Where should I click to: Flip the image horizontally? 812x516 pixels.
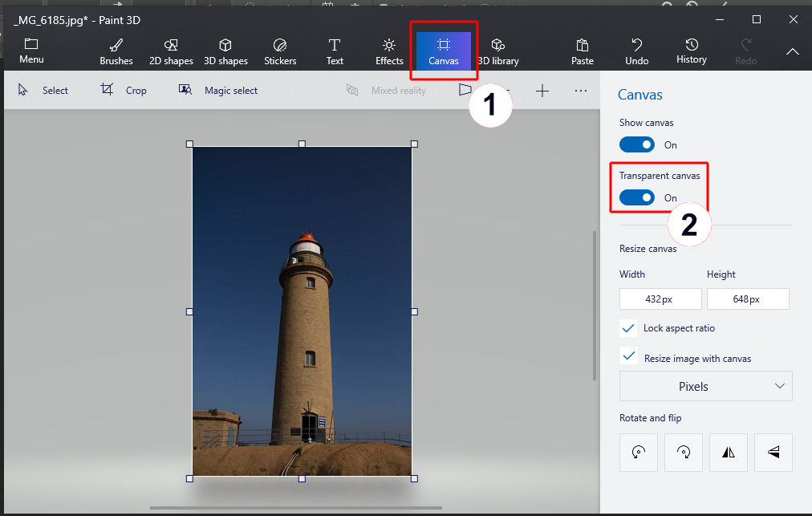click(x=728, y=452)
